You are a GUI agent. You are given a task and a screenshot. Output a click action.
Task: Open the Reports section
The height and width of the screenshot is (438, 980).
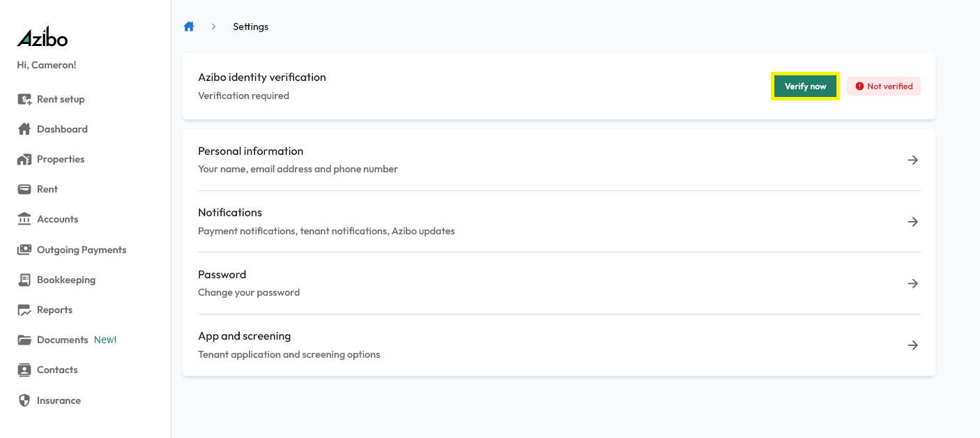click(x=54, y=310)
